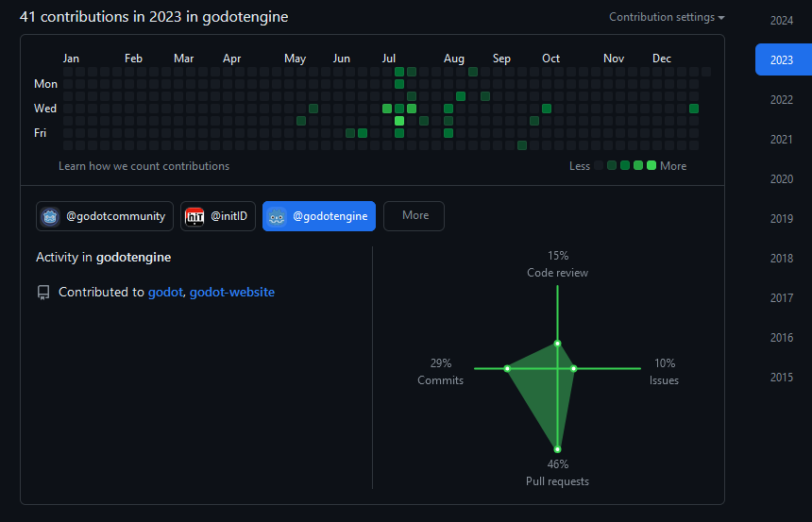Click the middle legend color swatch
This screenshot has height=522, width=812.
point(625,166)
